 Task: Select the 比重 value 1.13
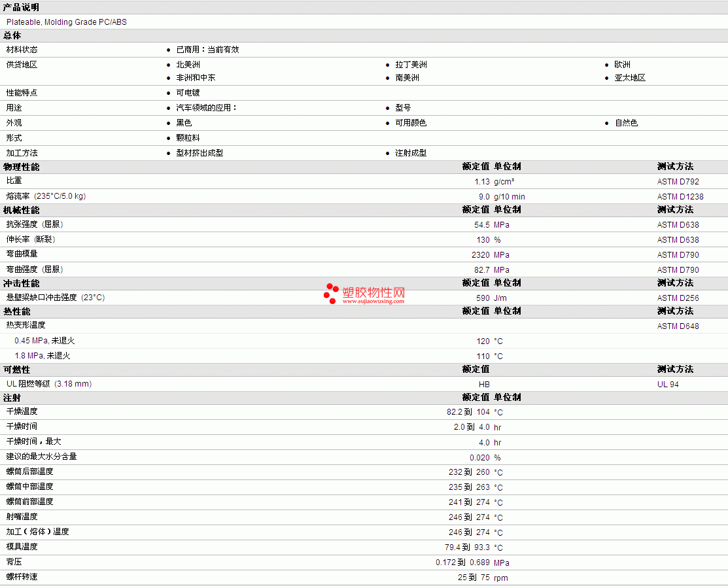pyautogui.click(x=482, y=182)
